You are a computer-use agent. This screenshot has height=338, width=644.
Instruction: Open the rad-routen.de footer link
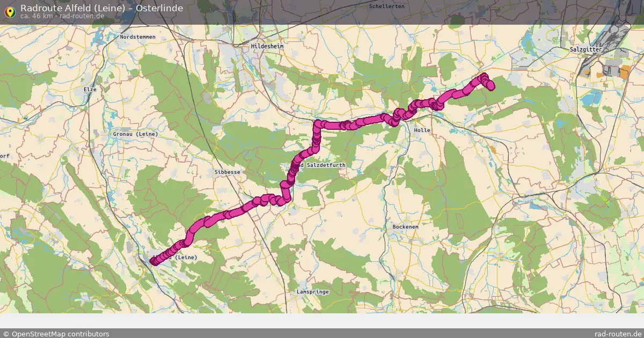(x=618, y=334)
